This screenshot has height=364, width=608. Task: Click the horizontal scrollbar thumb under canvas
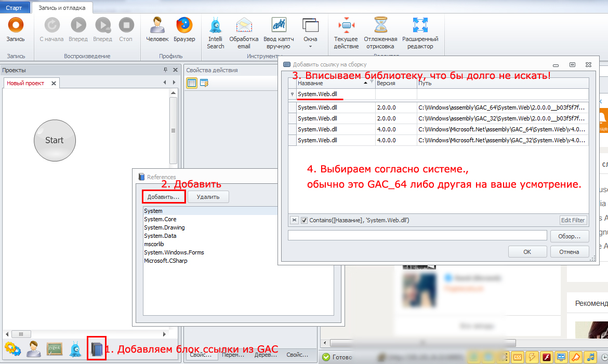pyautogui.click(x=21, y=334)
